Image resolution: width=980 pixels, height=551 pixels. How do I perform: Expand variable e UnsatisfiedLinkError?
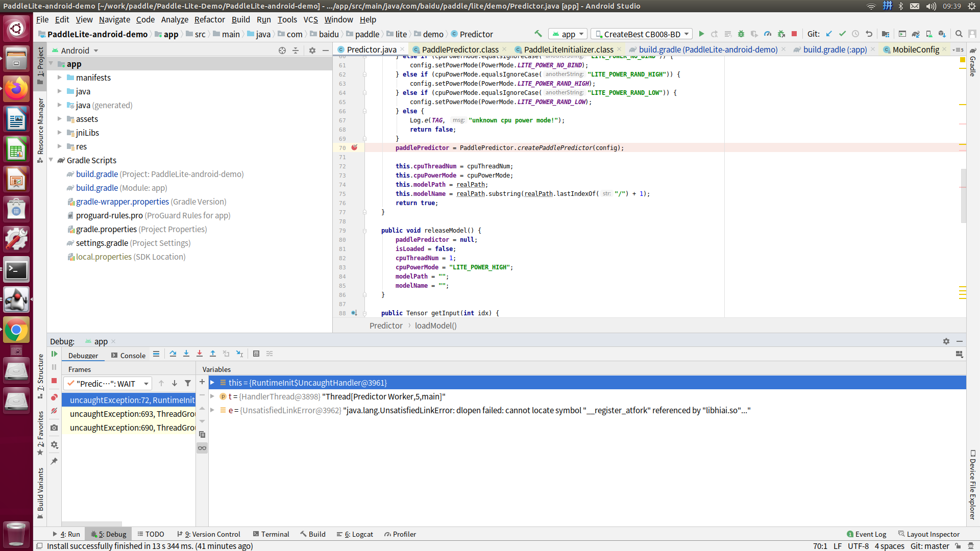[212, 410]
